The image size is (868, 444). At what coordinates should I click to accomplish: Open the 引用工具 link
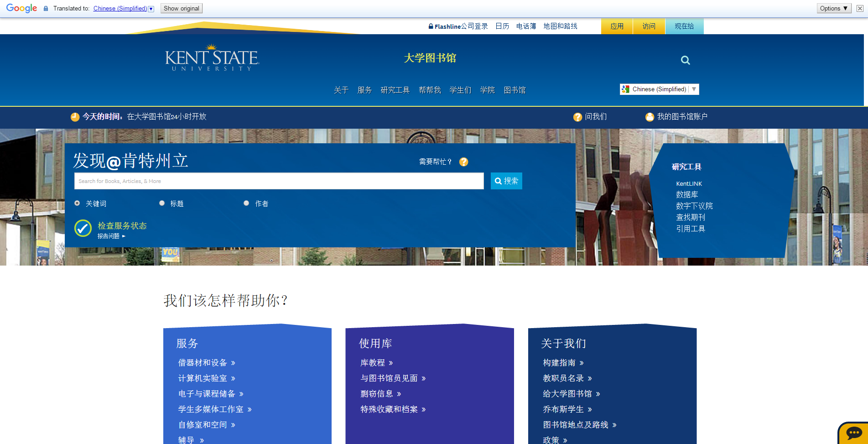pos(691,229)
